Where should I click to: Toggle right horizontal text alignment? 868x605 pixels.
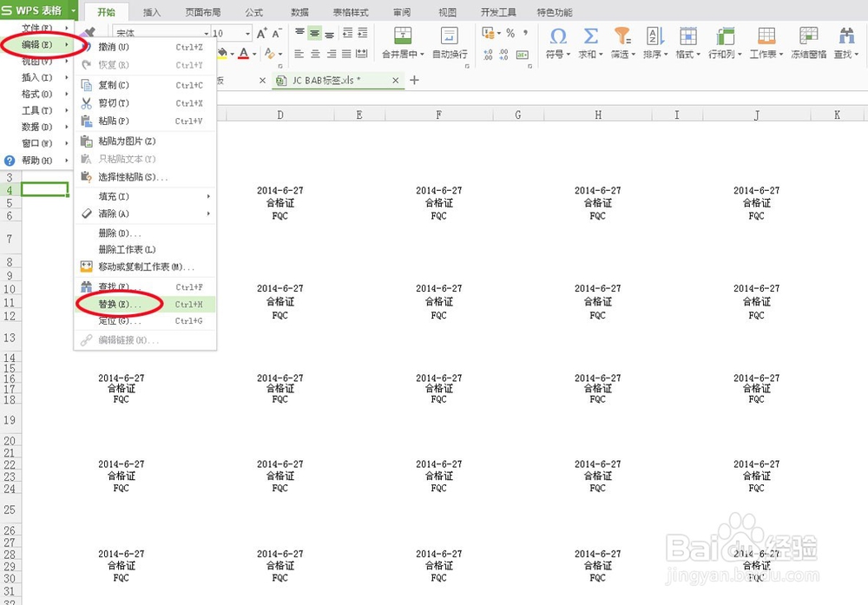tap(331, 54)
